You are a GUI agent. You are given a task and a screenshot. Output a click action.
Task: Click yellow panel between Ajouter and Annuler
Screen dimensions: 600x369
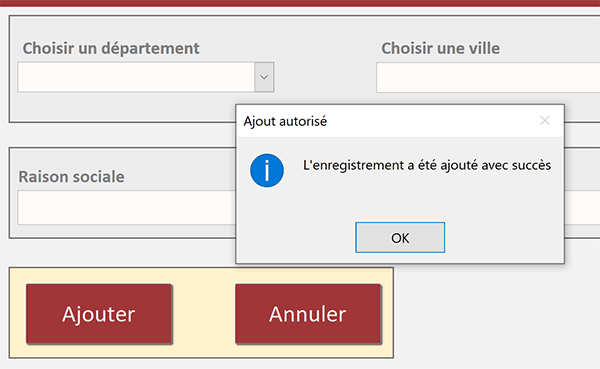pos(204,314)
